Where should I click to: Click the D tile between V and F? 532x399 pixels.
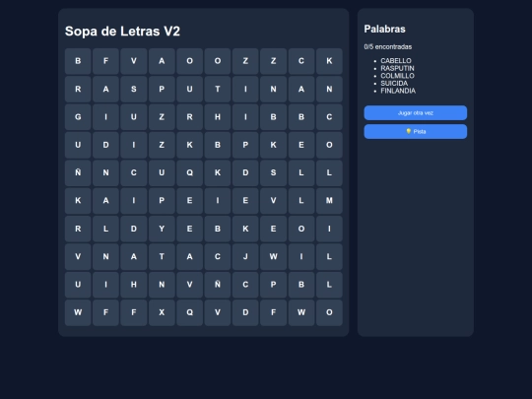tap(245, 312)
